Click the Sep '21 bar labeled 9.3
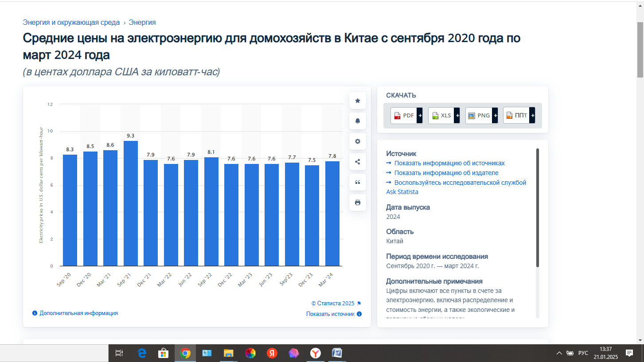This screenshot has height=362, width=644. click(130, 203)
